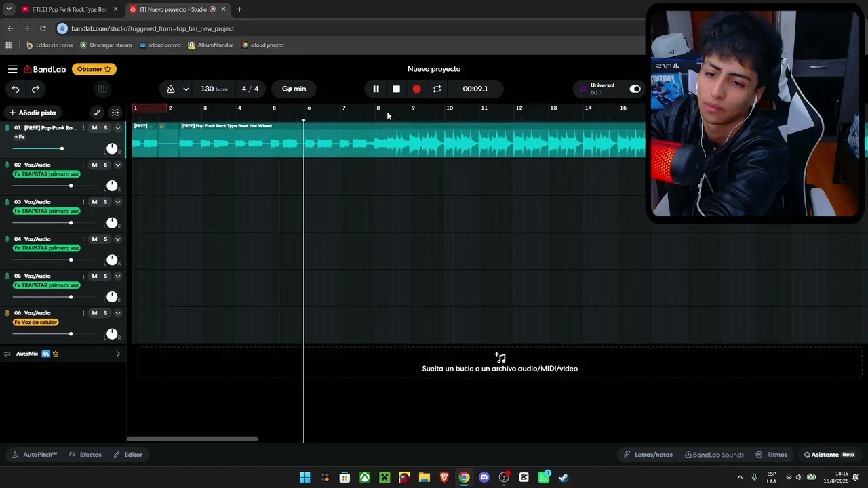Open the AutoPitch tab
Viewport: 868px width, 488px height.
click(35, 455)
